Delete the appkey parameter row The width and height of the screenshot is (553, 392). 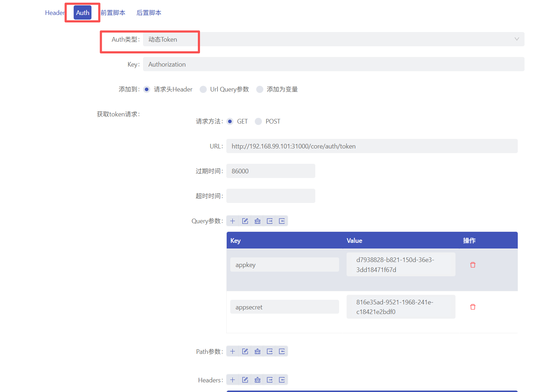[x=473, y=265]
